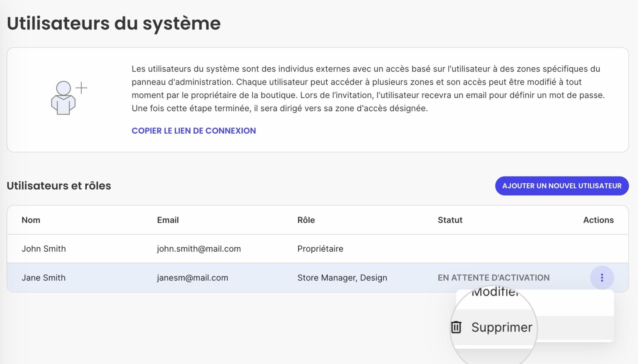
Task: Open the three-dot actions menu for Jane Smith
Action: [x=602, y=278]
